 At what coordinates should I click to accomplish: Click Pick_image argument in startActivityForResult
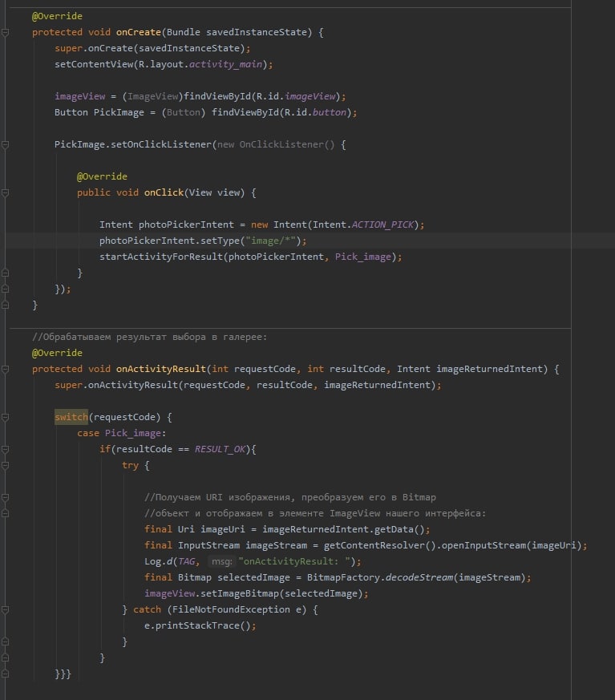pyautogui.click(x=363, y=257)
